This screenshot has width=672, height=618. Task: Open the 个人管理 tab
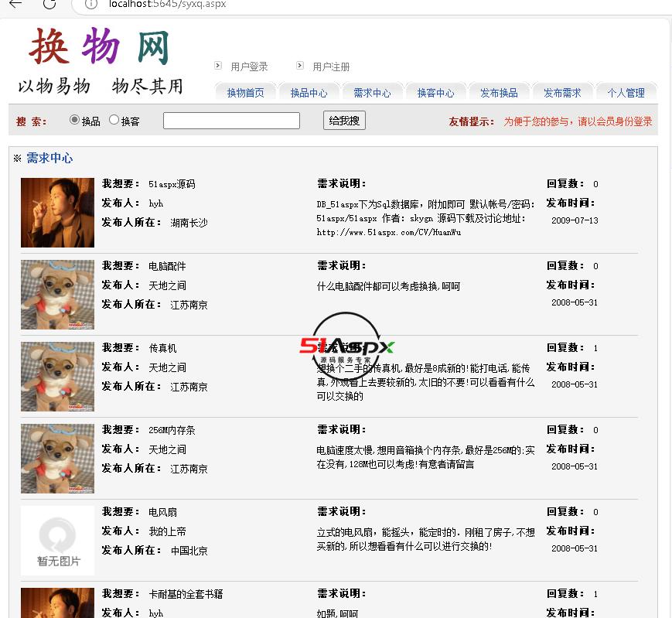[x=626, y=93]
